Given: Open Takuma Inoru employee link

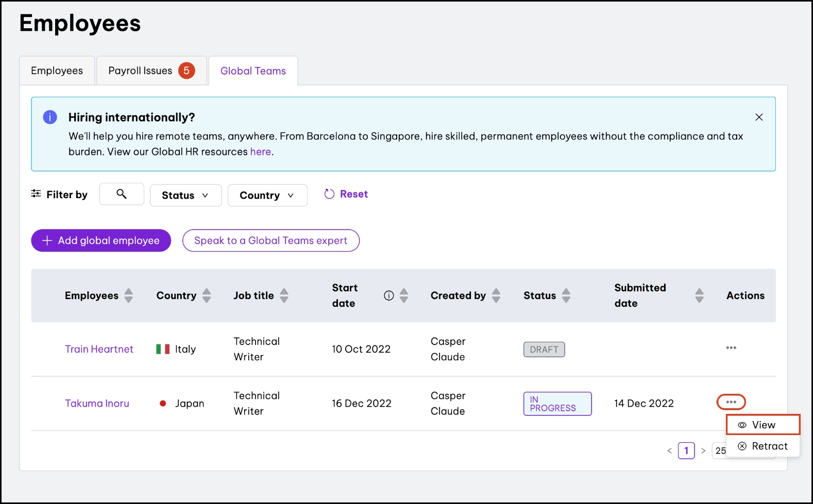Looking at the screenshot, I should pos(97,404).
